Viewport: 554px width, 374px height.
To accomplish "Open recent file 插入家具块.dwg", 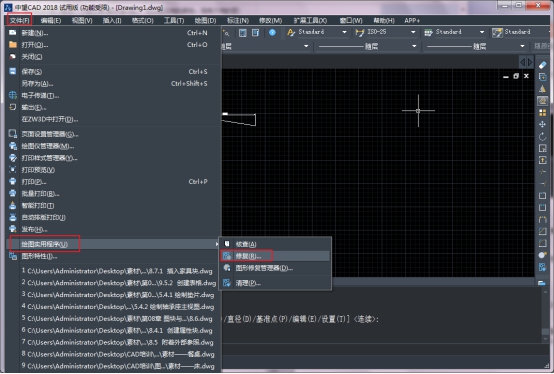I will [x=118, y=271].
